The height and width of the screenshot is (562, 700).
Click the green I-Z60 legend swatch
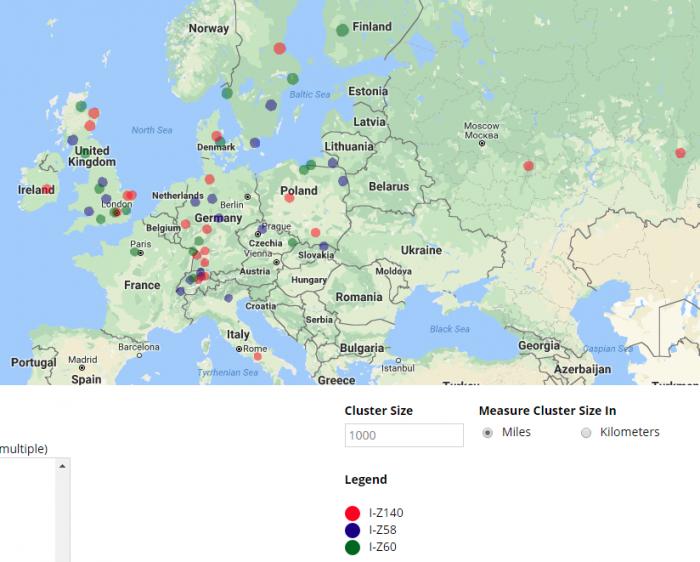pos(352,547)
